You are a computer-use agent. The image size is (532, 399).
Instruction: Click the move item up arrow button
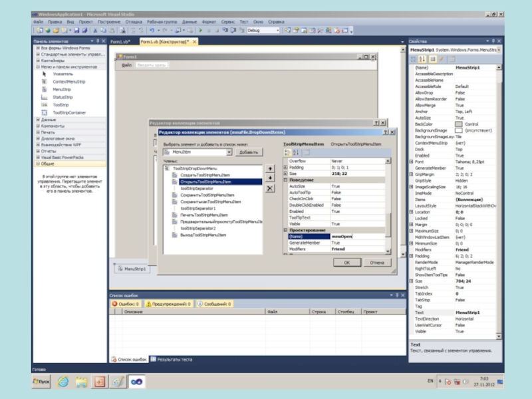269,169
